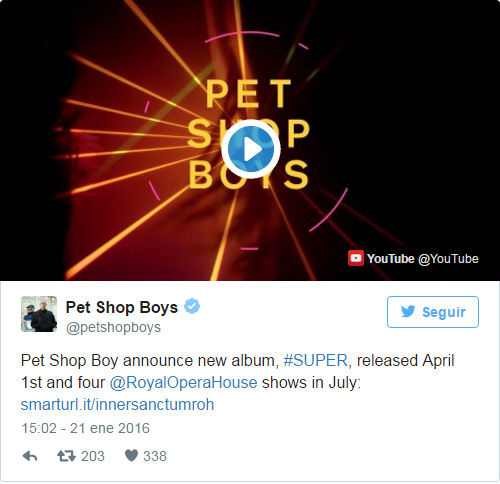This screenshot has height=484, width=500.
Task: Open the @petshopboys handle
Action: click(x=113, y=327)
